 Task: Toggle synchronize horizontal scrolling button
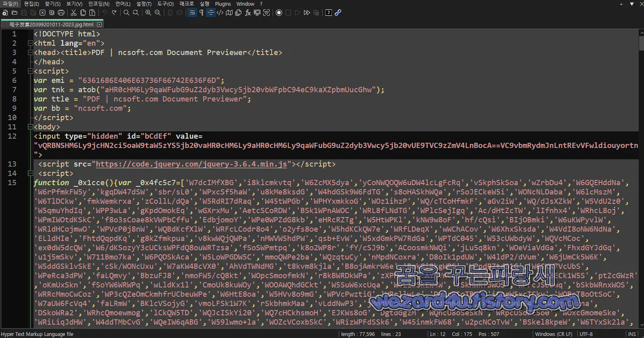[x=180, y=13]
